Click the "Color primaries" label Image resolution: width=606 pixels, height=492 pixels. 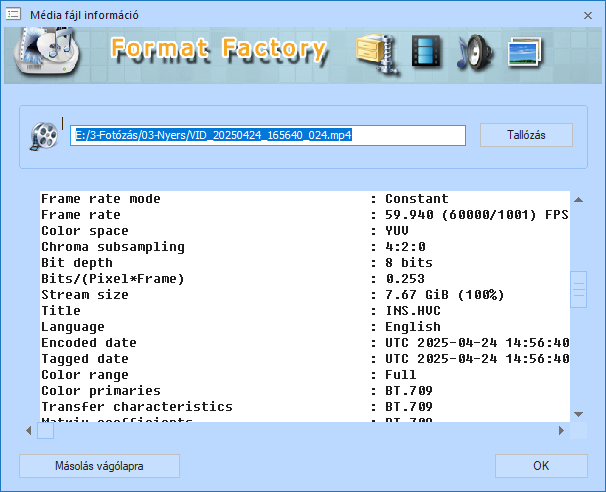pos(101,391)
